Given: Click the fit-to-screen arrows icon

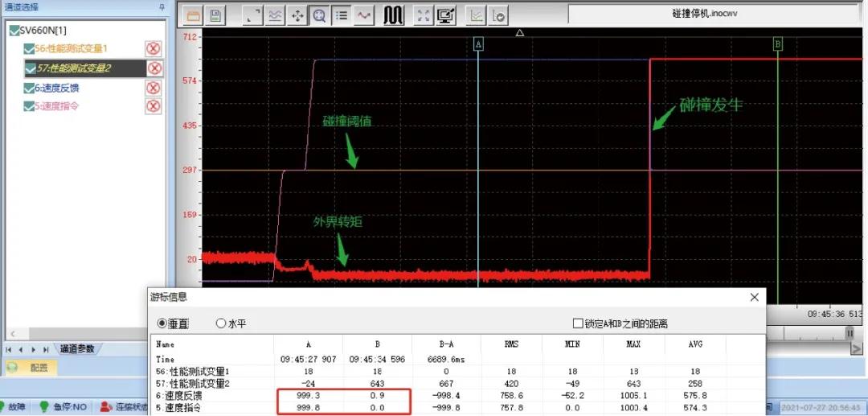Looking at the screenshot, I should click(x=424, y=15).
